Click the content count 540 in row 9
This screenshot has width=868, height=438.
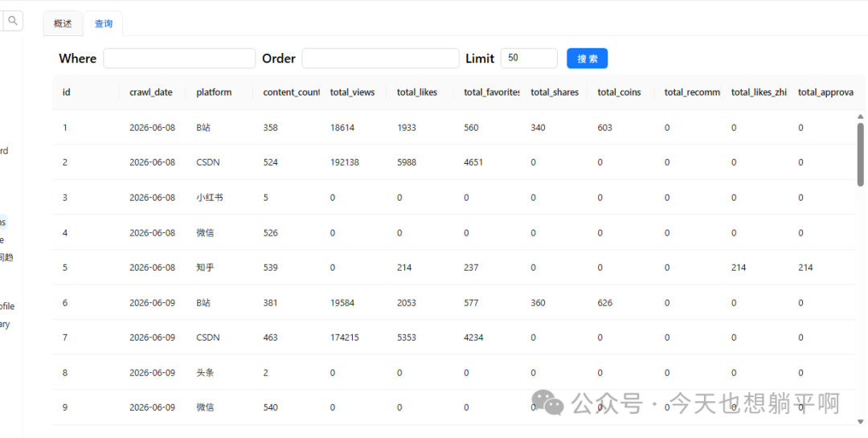coord(271,407)
